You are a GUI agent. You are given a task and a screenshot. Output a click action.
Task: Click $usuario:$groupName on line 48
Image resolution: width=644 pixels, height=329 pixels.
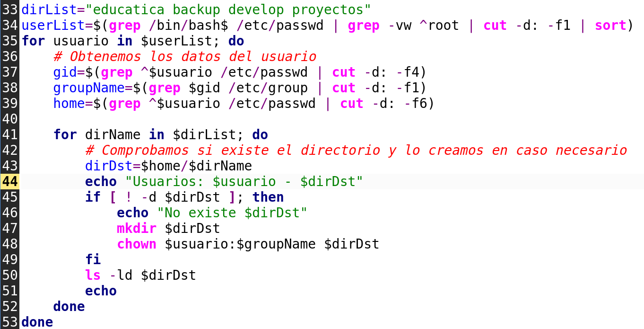click(241, 244)
